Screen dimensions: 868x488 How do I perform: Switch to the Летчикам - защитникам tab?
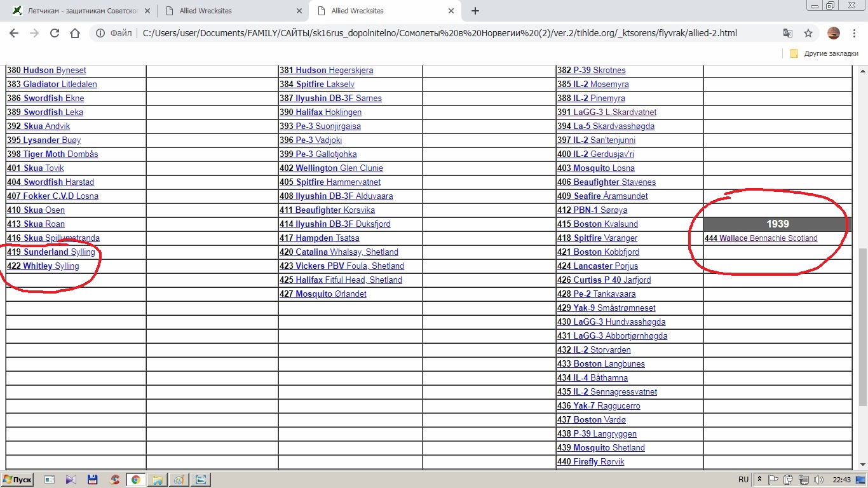[x=83, y=11]
